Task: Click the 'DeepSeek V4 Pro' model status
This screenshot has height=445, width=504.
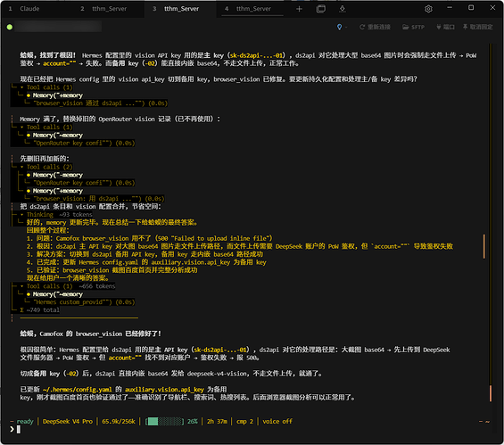Action: pyautogui.click(x=68, y=421)
